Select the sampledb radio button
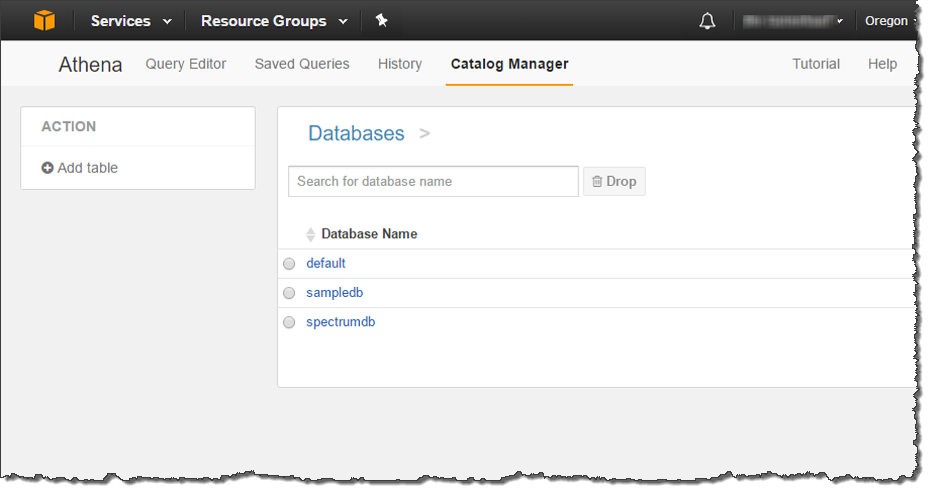The width and height of the screenshot is (930, 491). 289,294
